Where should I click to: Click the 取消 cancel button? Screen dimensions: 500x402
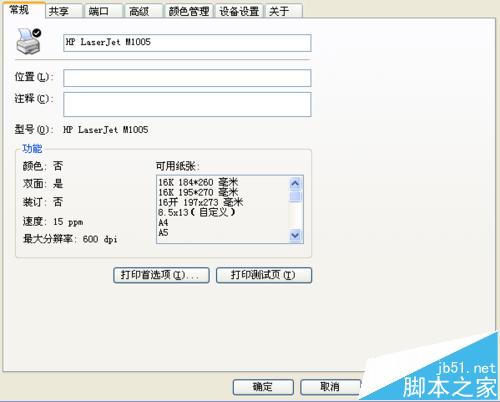pyautogui.click(x=330, y=387)
